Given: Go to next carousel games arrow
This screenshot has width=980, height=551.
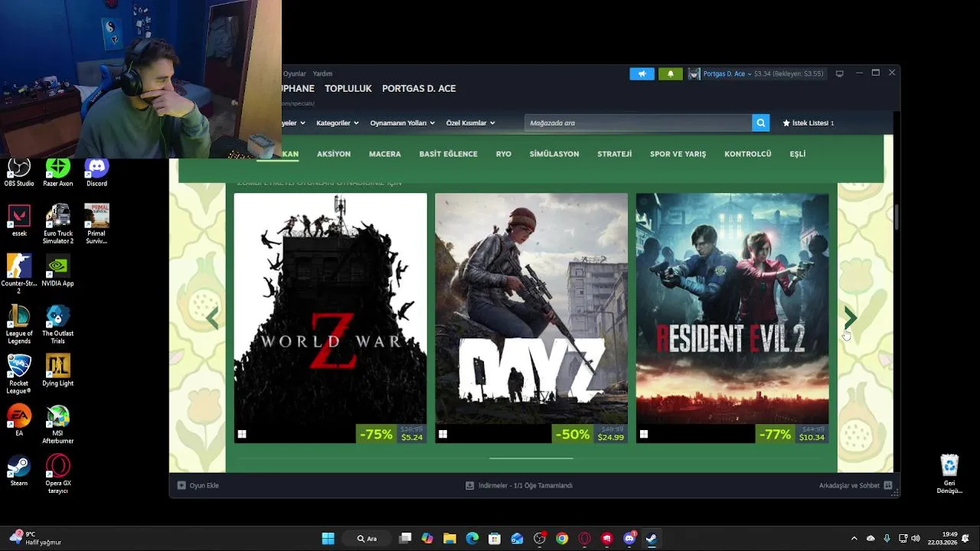Looking at the screenshot, I should click(x=850, y=318).
